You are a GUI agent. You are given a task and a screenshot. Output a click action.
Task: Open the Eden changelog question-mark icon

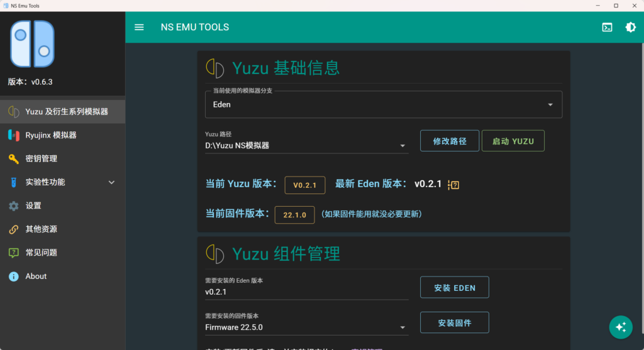(x=453, y=185)
